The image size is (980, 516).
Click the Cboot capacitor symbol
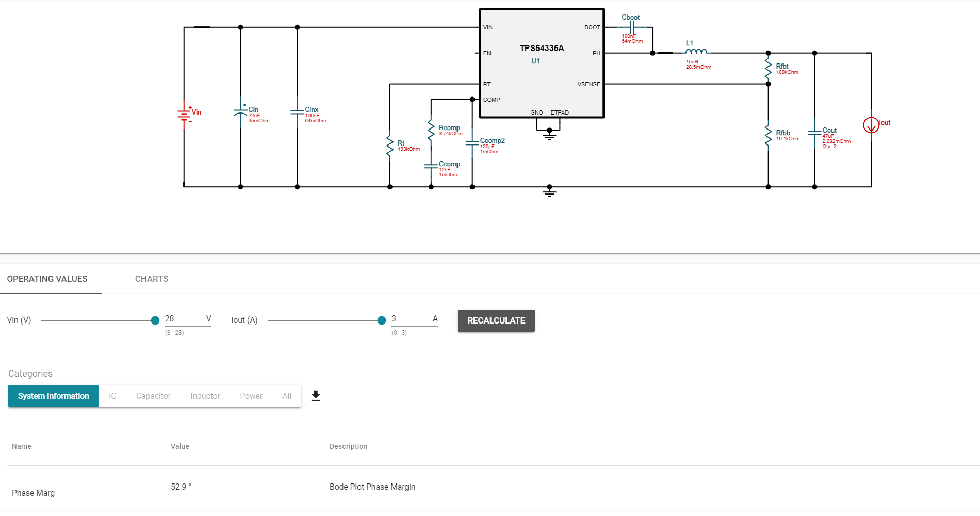(x=631, y=27)
